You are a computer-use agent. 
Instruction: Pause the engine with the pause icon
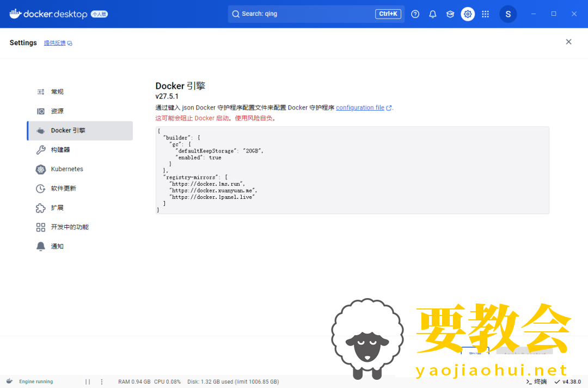point(87,381)
